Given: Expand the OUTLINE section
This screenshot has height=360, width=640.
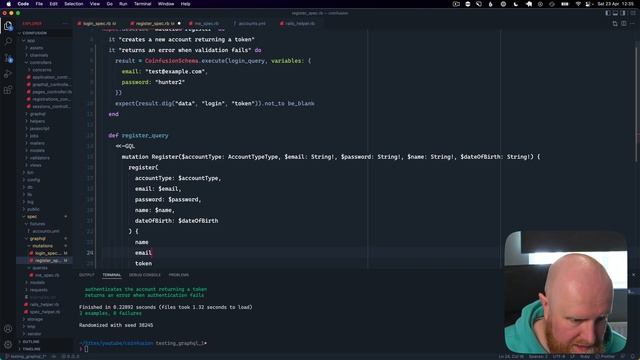Looking at the screenshot, I should [31, 342].
